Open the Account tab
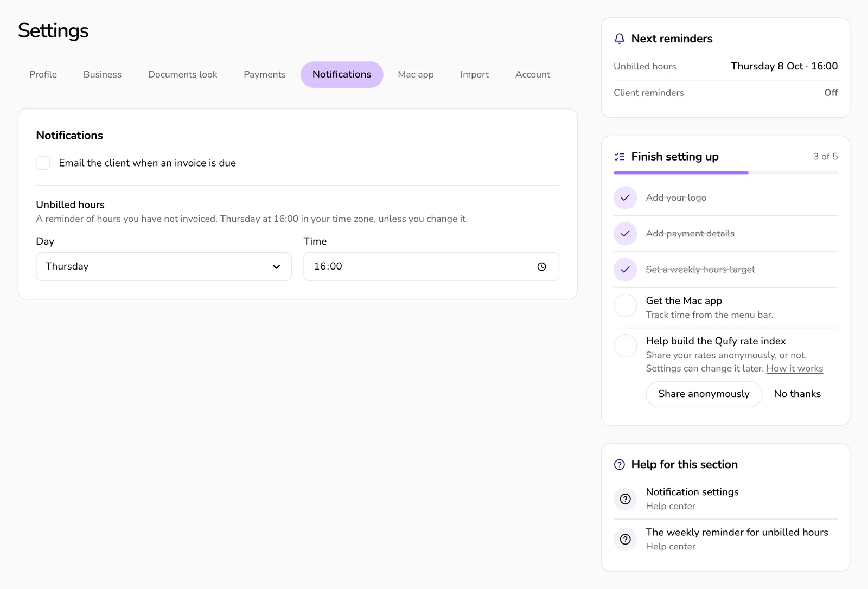The height and width of the screenshot is (589, 868). tap(533, 74)
